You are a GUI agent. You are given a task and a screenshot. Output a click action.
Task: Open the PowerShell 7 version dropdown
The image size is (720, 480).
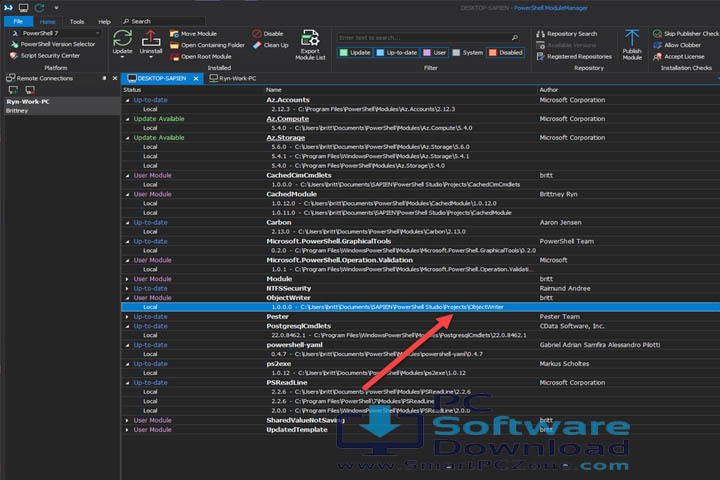pyautogui.click(x=97, y=33)
